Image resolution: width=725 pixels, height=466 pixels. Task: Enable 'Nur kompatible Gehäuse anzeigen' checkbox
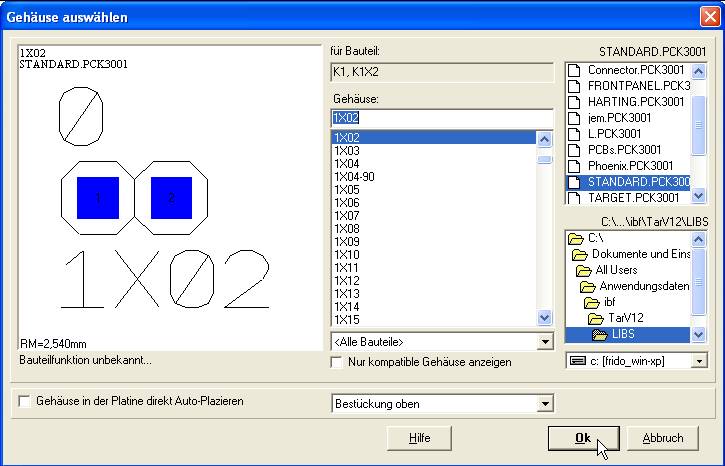point(338,362)
